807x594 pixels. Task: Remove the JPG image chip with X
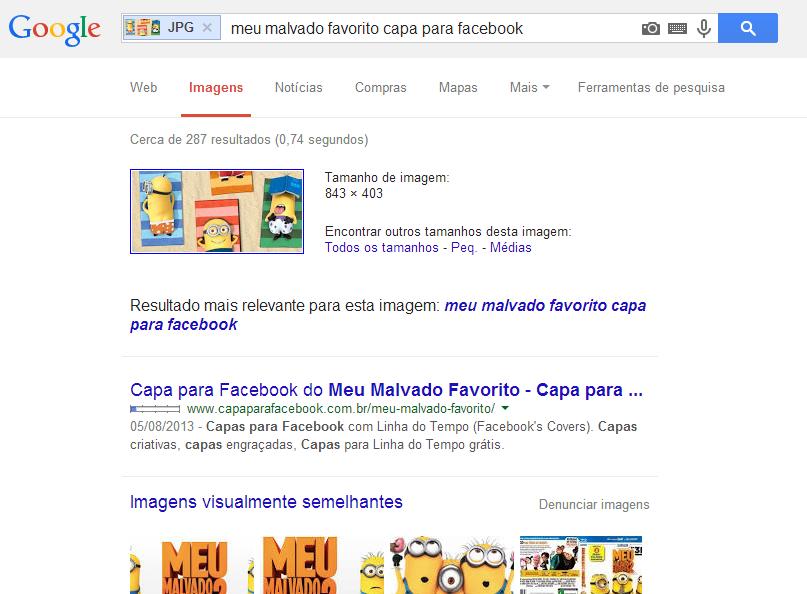coord(207,27)
